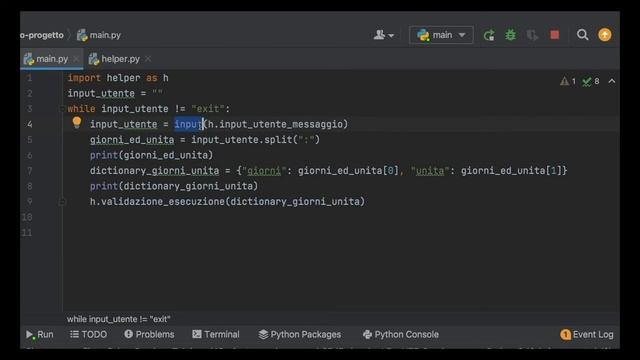Viewport: 640px width, 360px height.
Task: Click print(giorni_ed_unita) on line 6
Action: (x=151, y=156)
